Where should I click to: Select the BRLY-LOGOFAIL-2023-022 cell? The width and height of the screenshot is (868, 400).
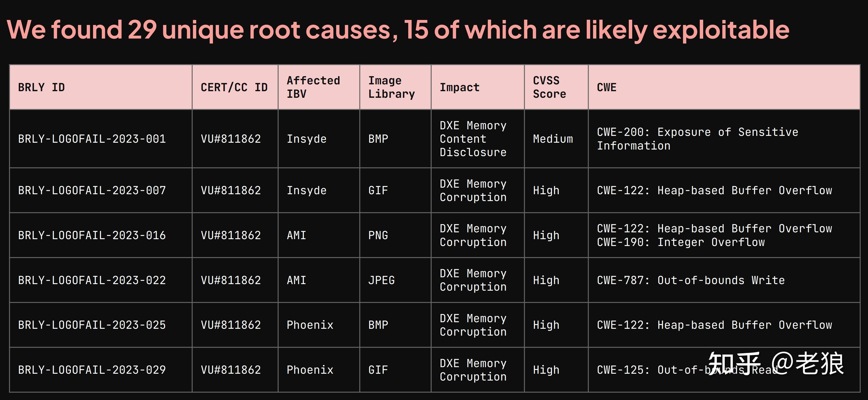click(92, 280)
